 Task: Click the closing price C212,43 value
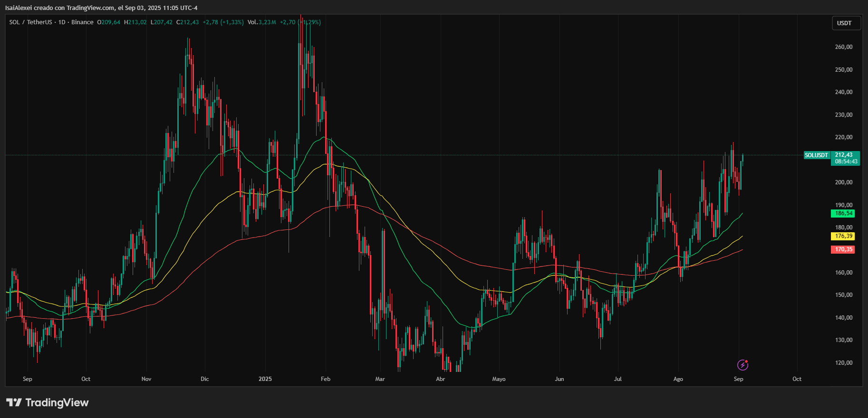(188, 22)
